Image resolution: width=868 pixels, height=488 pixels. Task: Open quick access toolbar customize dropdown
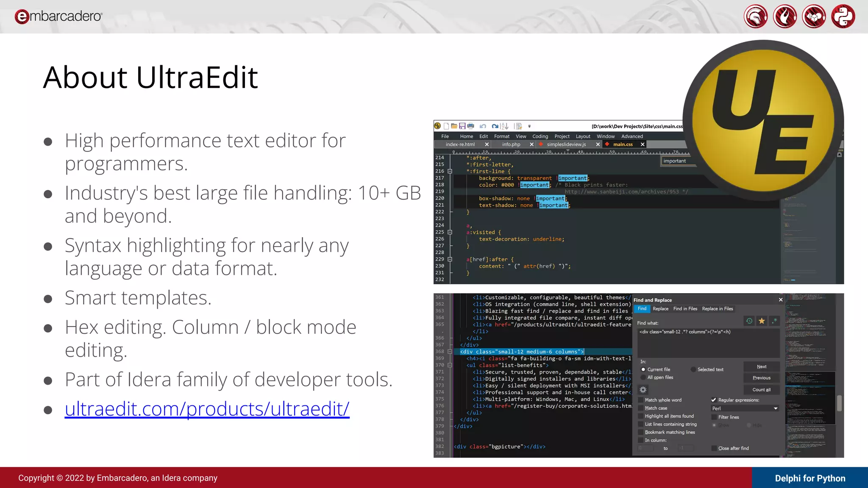[529, 126]
